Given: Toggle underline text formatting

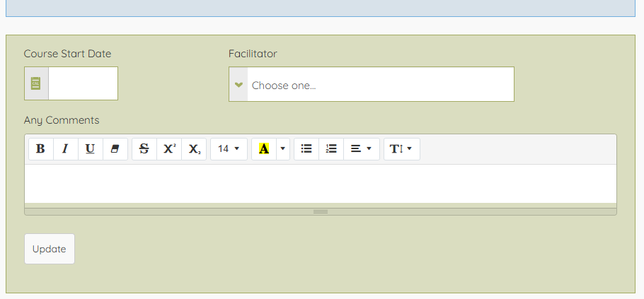Looking at the screenshot, I should tap(90, 149).
